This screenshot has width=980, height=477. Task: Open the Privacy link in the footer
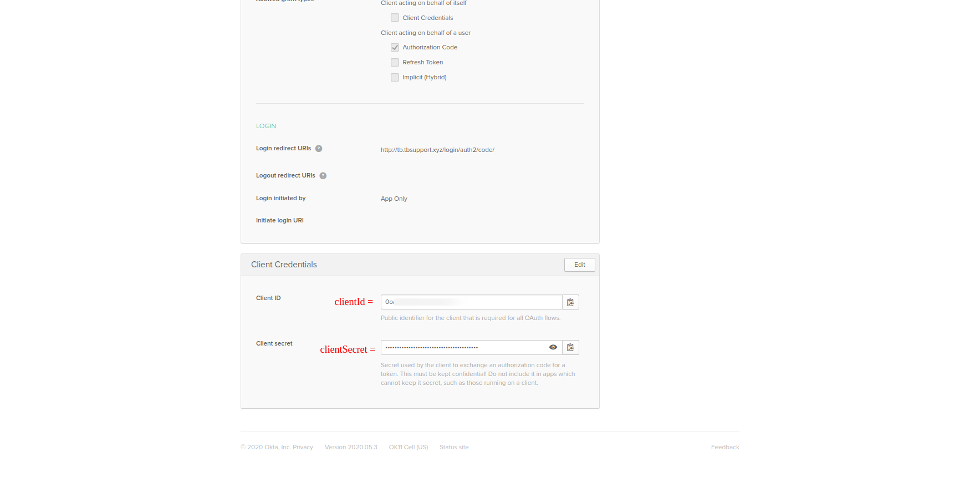pyautogui.click(x=303, y=448)
